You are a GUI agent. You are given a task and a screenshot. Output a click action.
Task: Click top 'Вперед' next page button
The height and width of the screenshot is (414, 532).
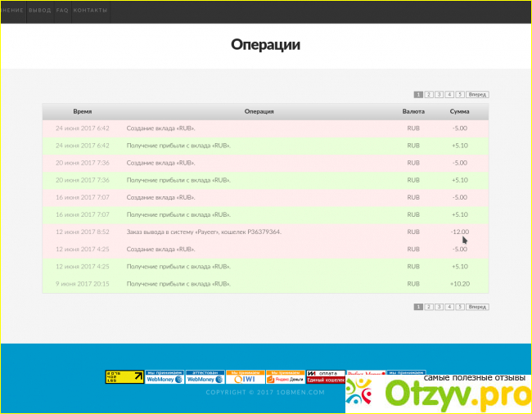click(477, 95)
